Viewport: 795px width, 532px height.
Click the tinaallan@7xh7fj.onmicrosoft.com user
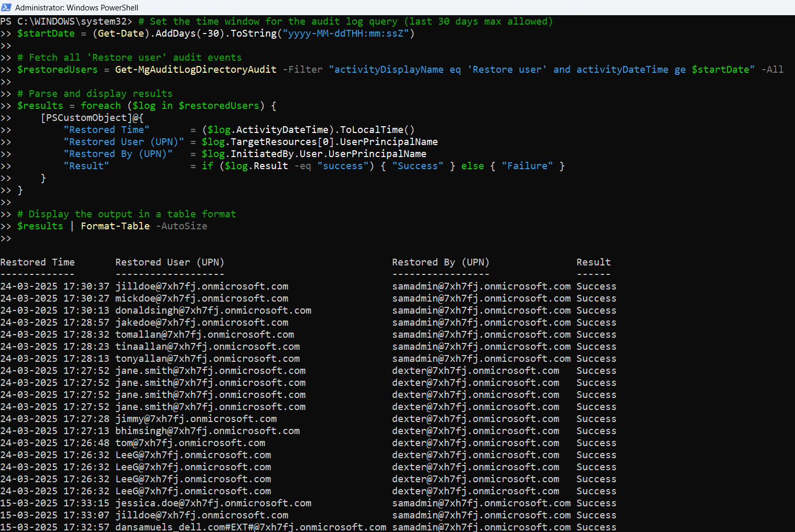(x=207, y=347)
